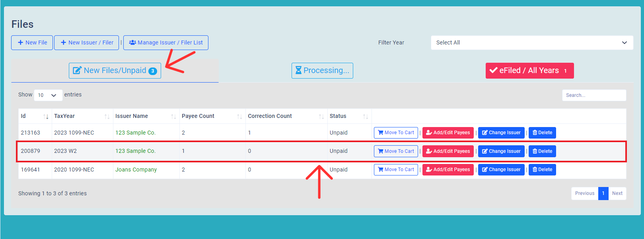Viewport: 644px width, 239px height.
Task: Focus the table Search field
Action: tap(594, 95)
